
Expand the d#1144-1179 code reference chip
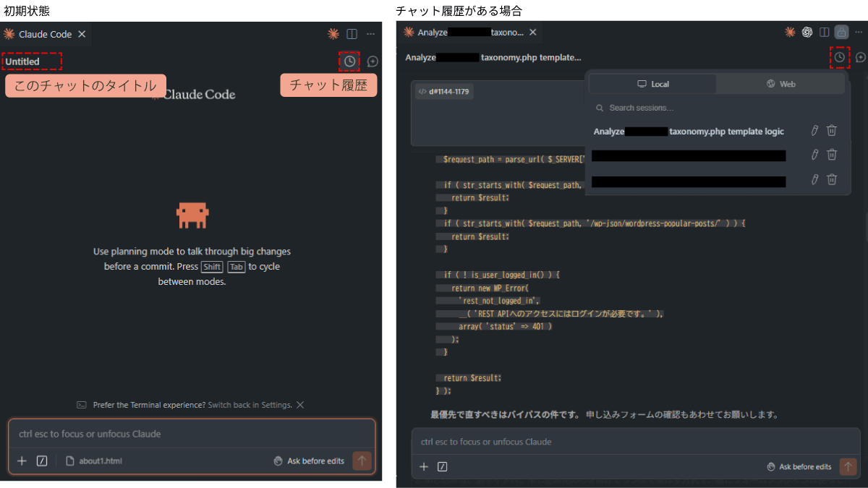(x=444, y=92)
